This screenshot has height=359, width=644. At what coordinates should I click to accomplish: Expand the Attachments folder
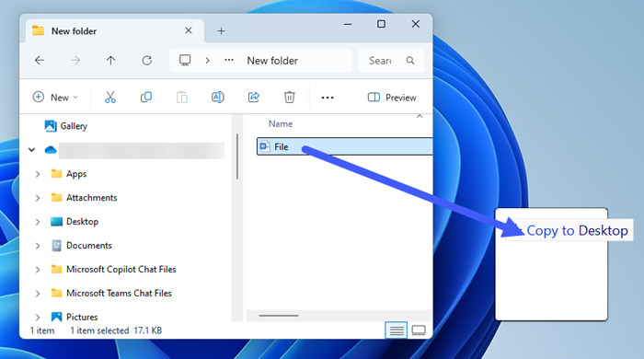click(x=38, y=198)
